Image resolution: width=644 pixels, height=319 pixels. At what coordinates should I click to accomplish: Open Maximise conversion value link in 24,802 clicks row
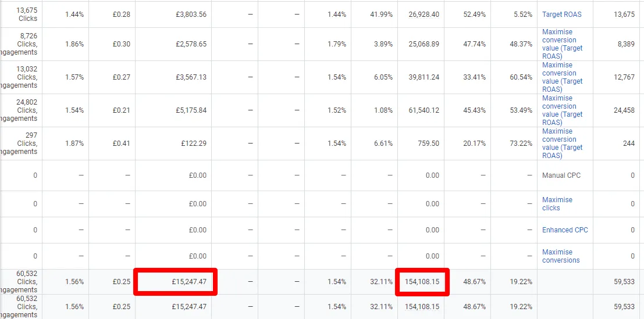(x=563, y=111)
